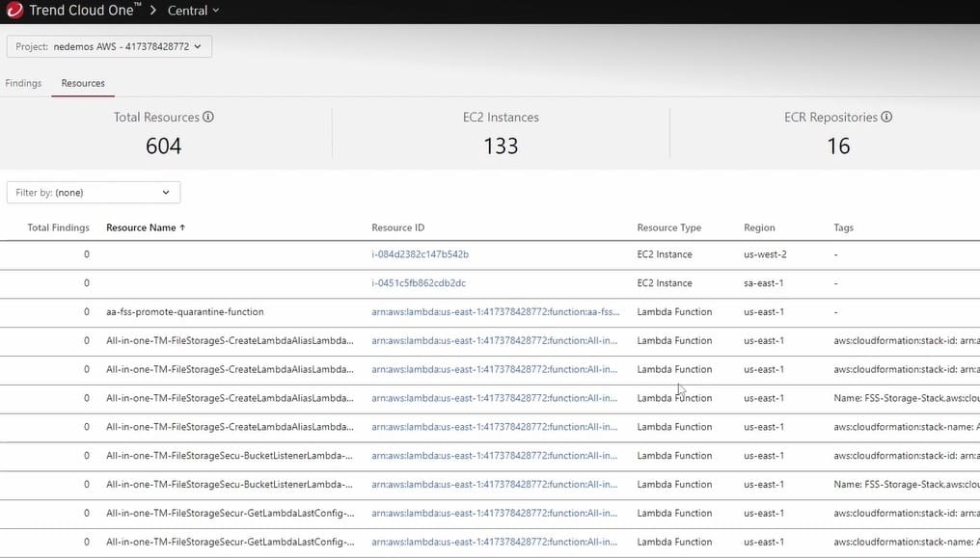Open resource i-084d2382c147b542b link
The image size is (980, 558).
pyautogui.click(x=421, y=254)
